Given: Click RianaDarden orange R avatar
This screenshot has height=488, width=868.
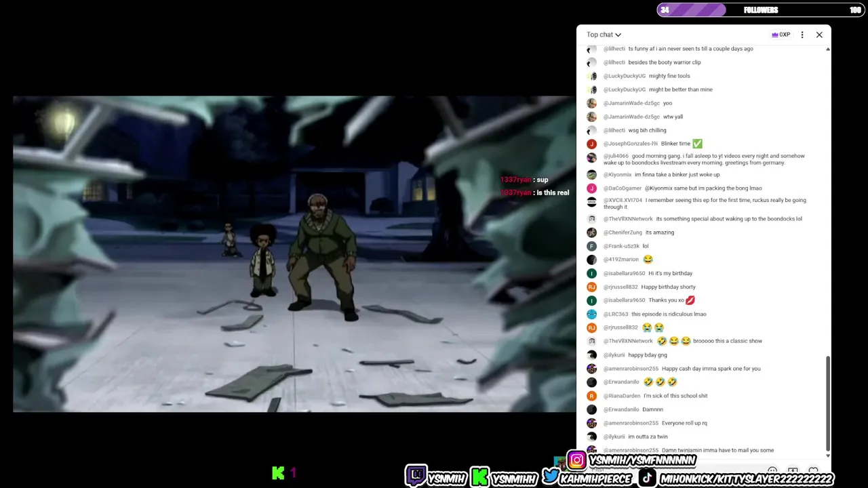Looking at the screenshot, I should [591, 396].
